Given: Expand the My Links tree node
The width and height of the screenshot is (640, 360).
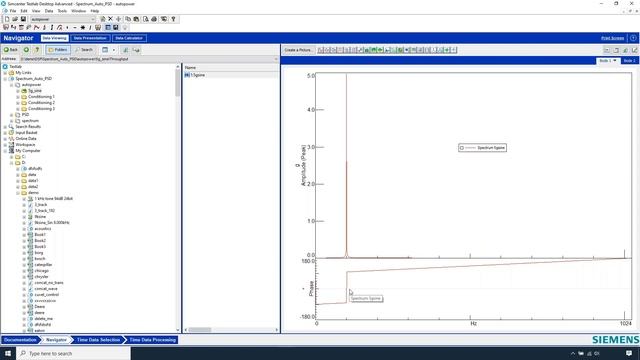Looking at the screenshot, I should [5, 73].
